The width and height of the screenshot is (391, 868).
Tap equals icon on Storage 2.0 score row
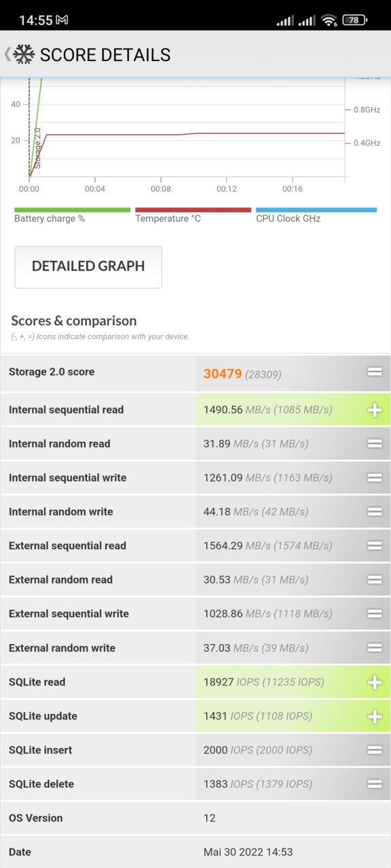(x=375, y=372)
